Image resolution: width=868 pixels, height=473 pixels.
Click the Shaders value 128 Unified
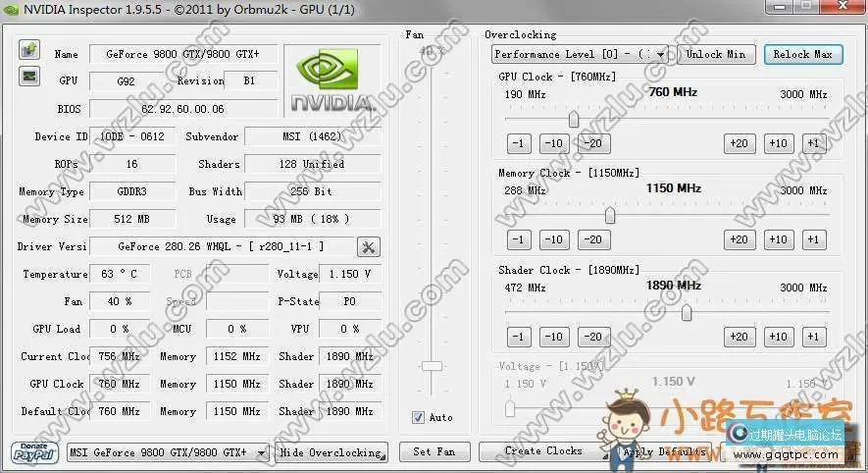pos(313,165)
